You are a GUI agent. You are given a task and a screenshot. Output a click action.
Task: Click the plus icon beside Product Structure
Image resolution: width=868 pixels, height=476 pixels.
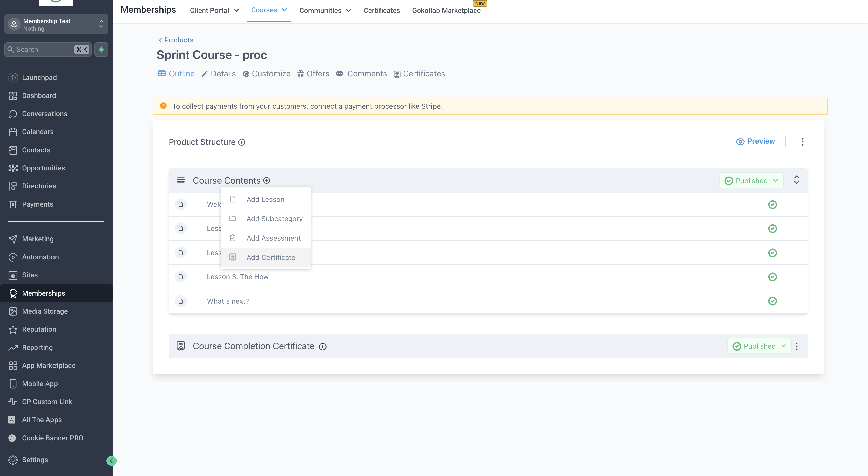coord(242,142)
